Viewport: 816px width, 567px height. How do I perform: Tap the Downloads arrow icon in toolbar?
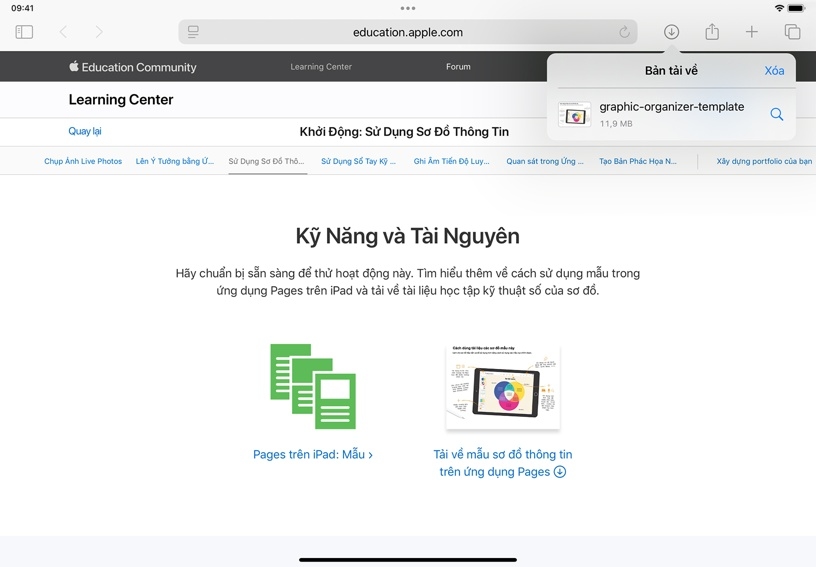click(671, 32)
